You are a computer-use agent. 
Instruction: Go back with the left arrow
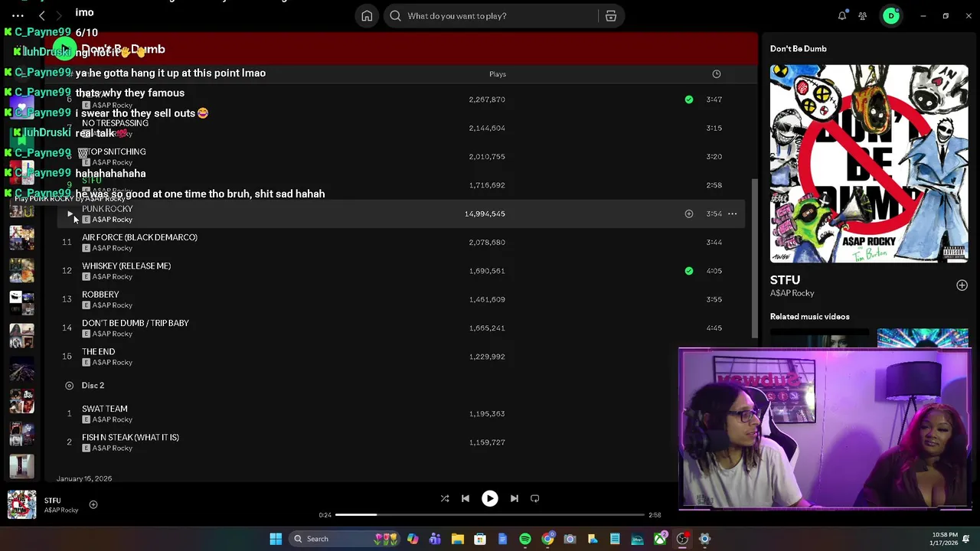(42, 15)
